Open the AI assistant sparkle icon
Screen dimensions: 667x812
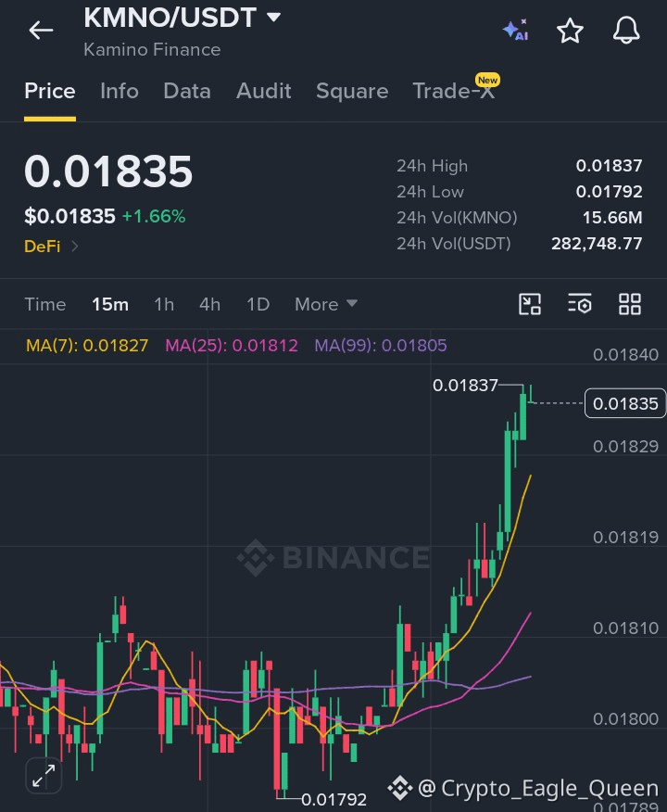coord(515,30)
